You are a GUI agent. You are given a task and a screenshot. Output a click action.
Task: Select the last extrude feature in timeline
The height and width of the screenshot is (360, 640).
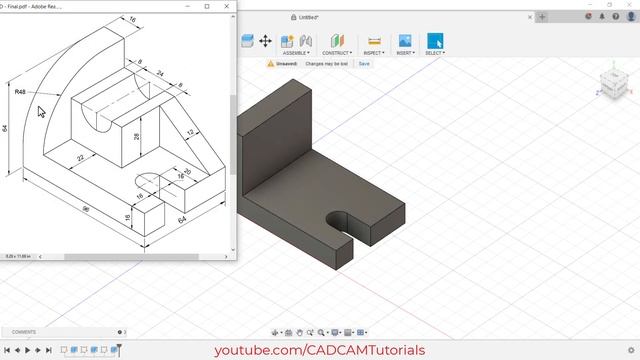click(114, 350)
